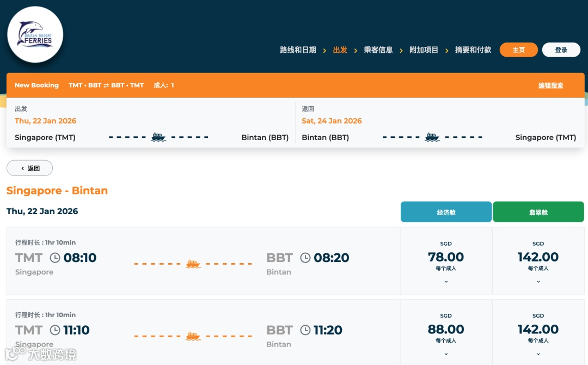Click the 11:10 departure time
This screenshot has width=588, height=365.
click(77, 330)
